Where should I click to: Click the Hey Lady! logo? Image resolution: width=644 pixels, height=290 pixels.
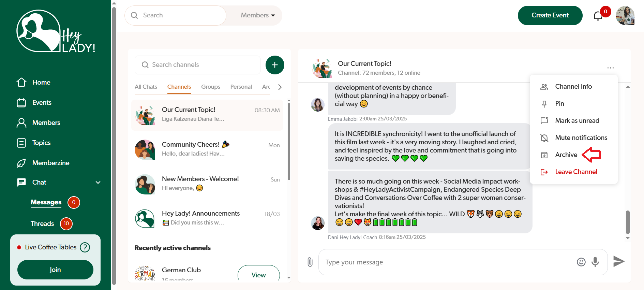(56, 31)
